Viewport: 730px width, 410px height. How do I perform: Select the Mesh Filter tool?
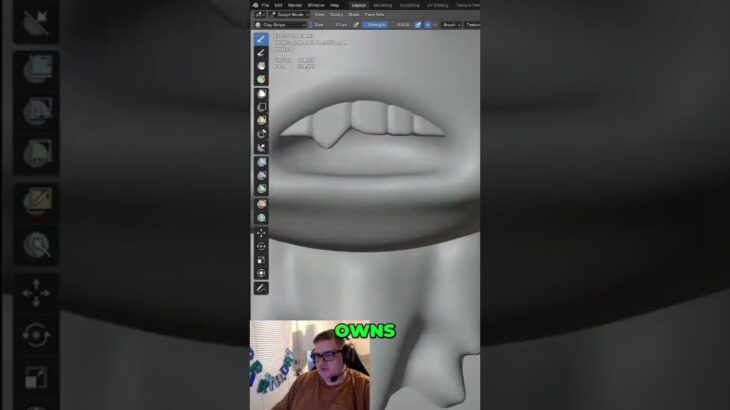point(261,162)
